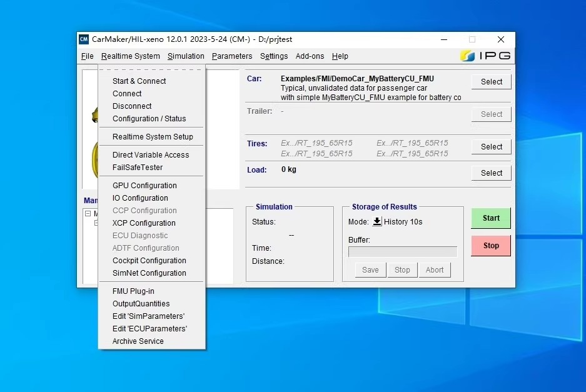Click Save in Storage of Results

pyautogui.click(x=370, y=270)
